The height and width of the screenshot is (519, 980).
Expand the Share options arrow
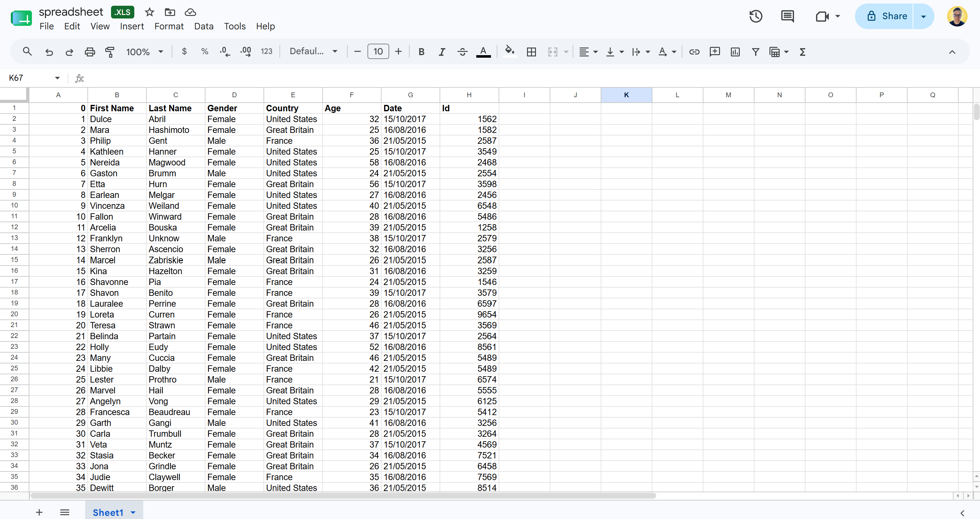point(923,16)
